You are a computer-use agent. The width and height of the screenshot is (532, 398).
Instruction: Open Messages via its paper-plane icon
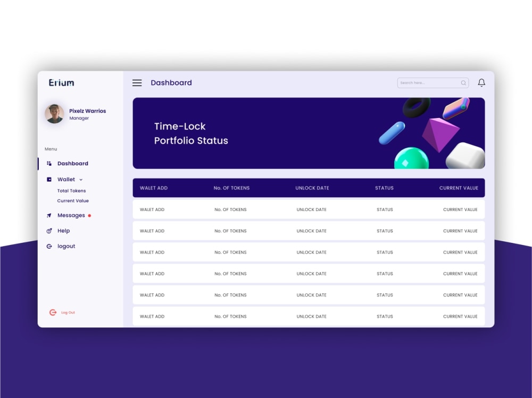[x=49, y=215]
